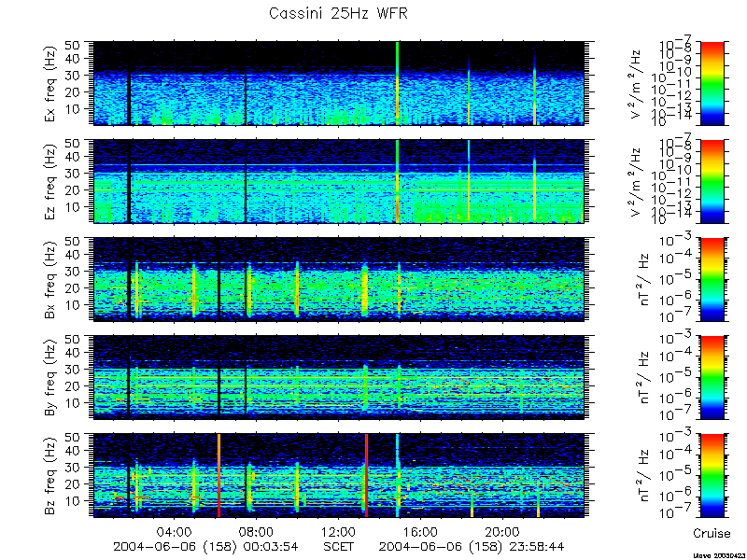Click the 'Ex freq (Hz)' axis label
The image size is (747, 560).
(x=50, y=83)
